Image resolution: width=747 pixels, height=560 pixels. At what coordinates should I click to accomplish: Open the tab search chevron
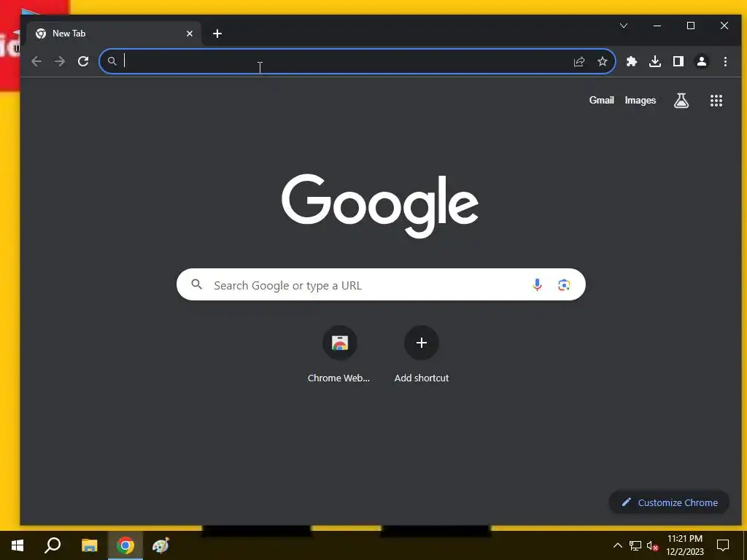click(624, 26)
